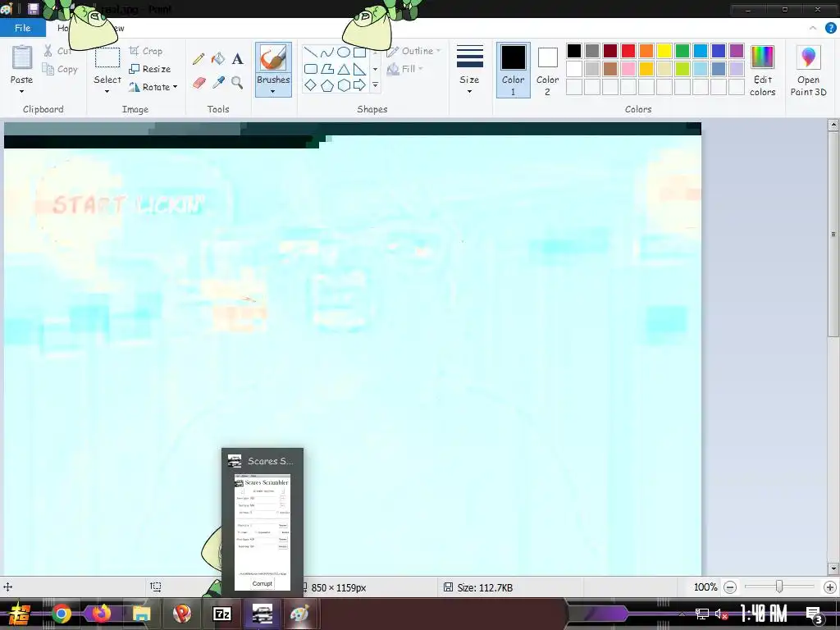Pick the Rectangle shape
This screenshot has width=840, height=630.
coord(359,52)
